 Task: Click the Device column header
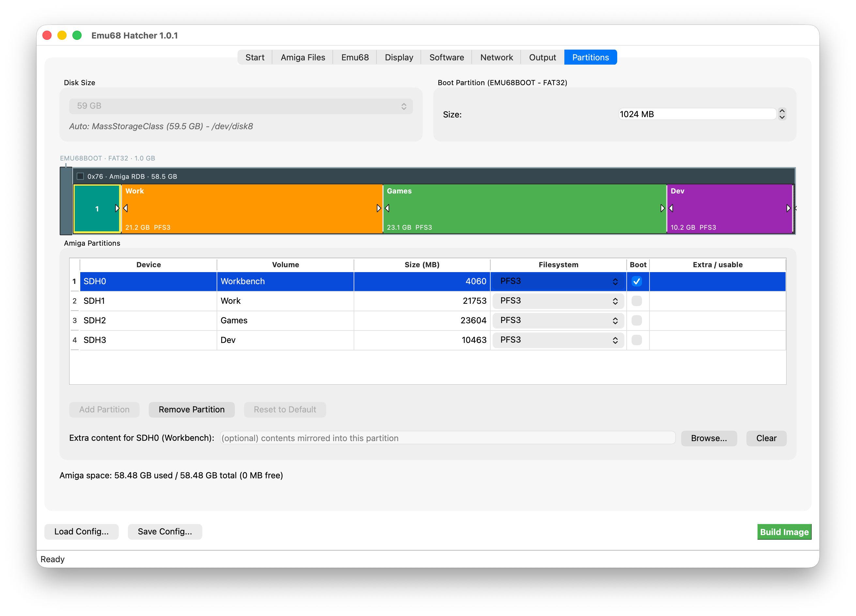(x=148, y=265)
